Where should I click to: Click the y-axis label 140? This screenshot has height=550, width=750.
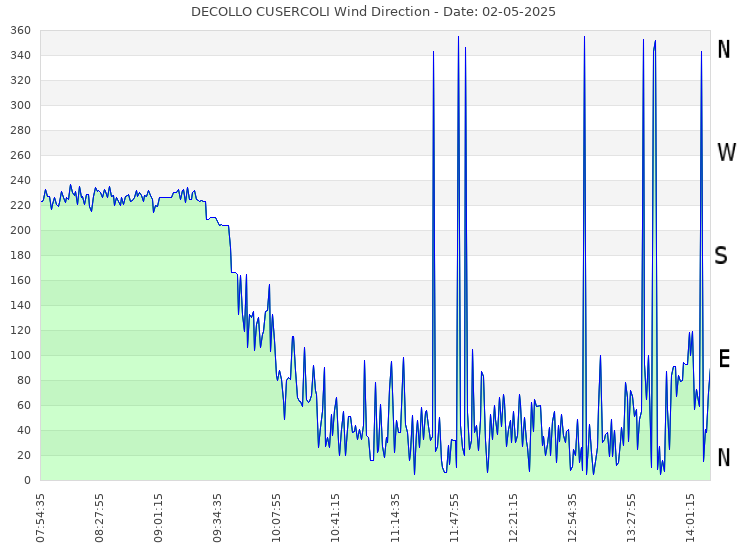point(21,305)
